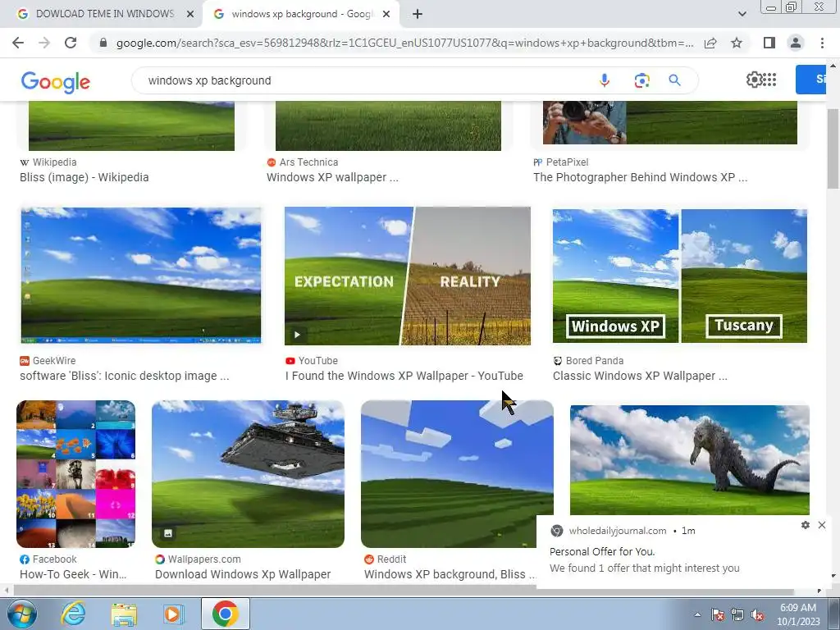Close the DOWLOAD TEME IN WINDOWS tab
840x630 pixels.
tap(190, 14)
